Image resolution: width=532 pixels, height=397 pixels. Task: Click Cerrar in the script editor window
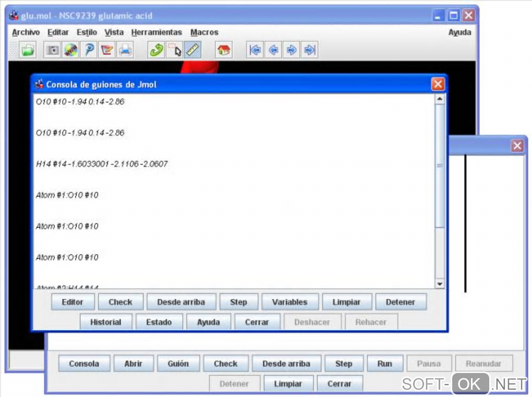(340, 383)
